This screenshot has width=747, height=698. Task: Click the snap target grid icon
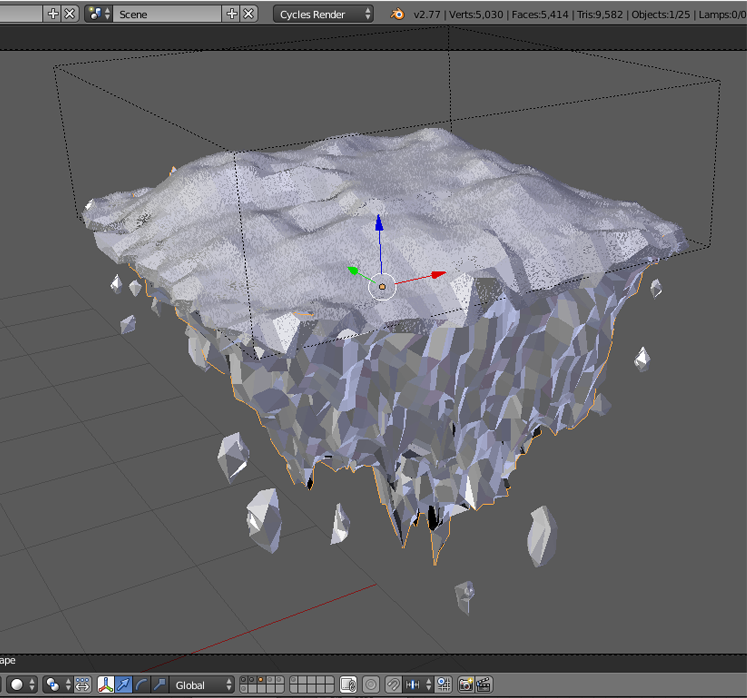click(x=444, y=685)
